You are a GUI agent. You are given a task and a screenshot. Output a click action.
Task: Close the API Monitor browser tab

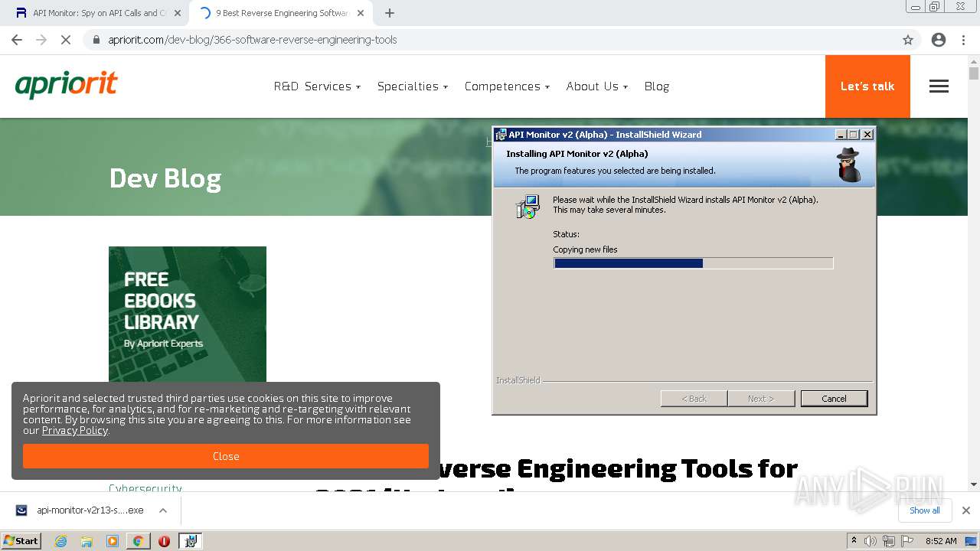pyautogui.click(x=178, y=13)
